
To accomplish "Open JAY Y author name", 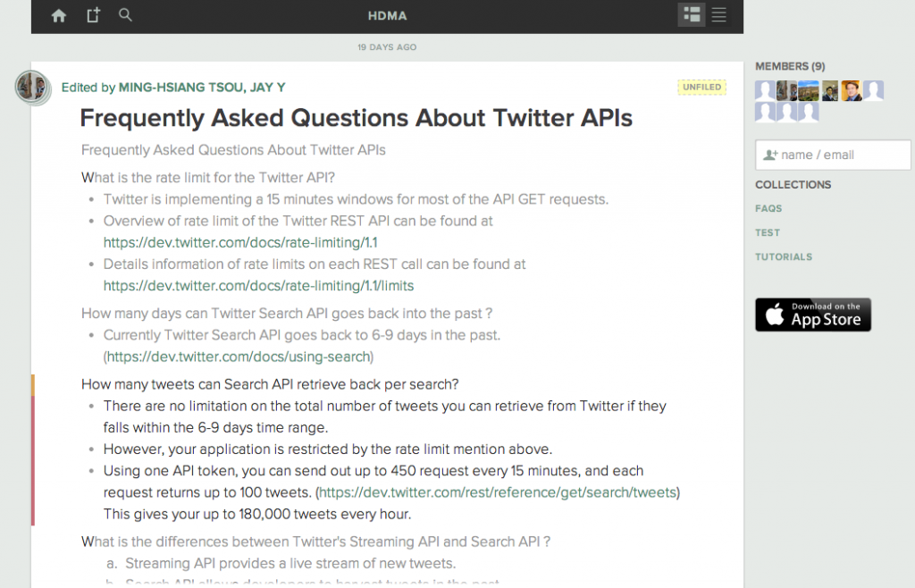I will (268, 88).
